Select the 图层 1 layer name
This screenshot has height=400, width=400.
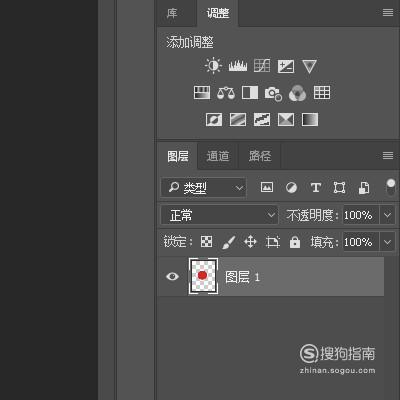click(242, 277)
